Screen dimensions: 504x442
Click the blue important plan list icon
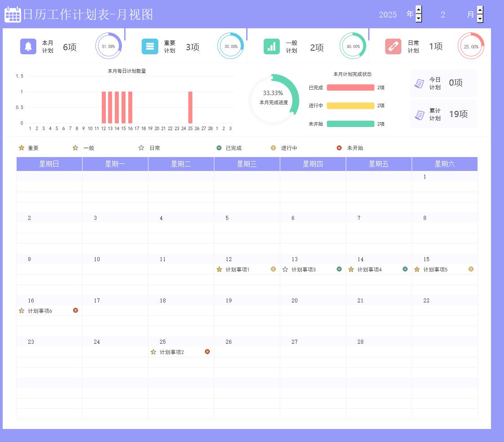(150, 46)
